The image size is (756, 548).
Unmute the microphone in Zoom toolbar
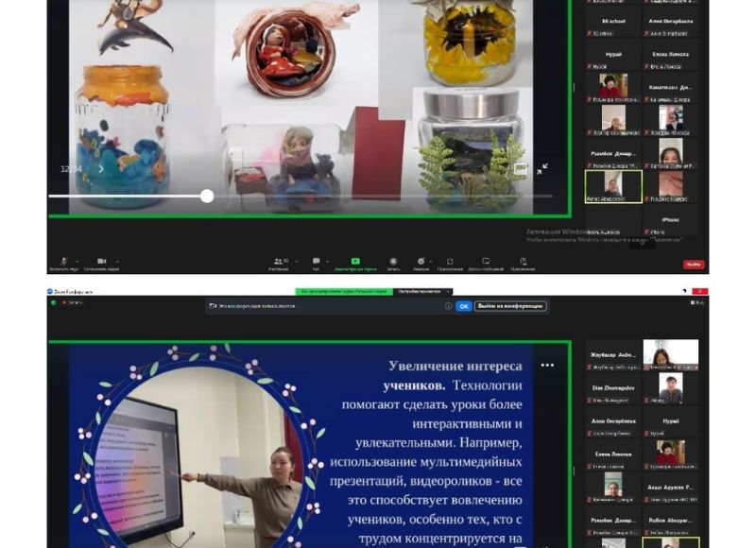tap(64, 261)
